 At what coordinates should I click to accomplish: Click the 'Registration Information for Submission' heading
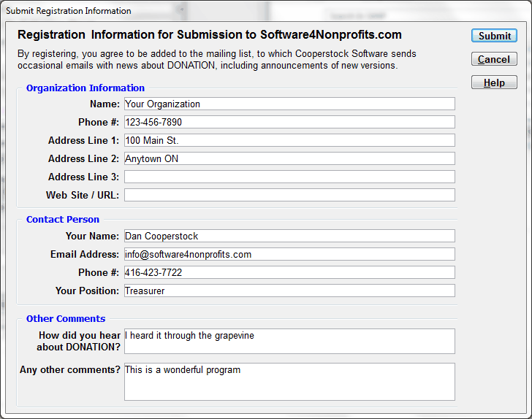pos(210,34)
